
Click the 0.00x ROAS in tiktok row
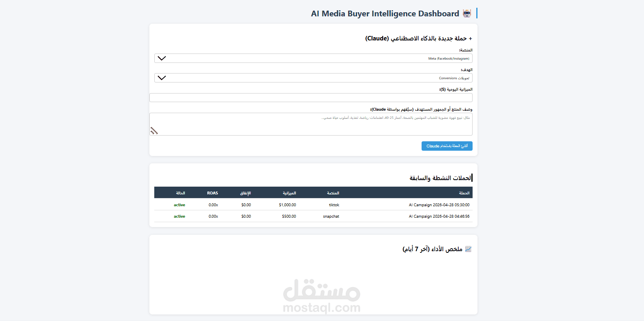[213, 205]
